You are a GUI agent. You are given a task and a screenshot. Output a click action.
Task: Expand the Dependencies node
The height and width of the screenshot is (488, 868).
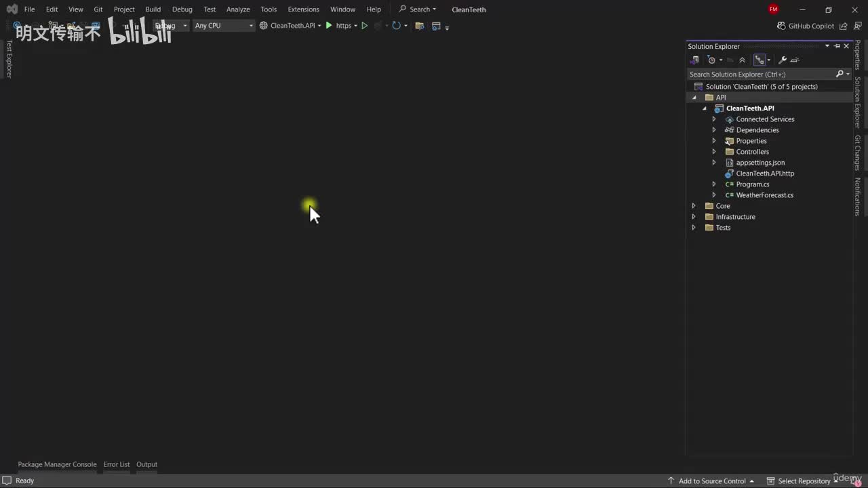point(713,130)
